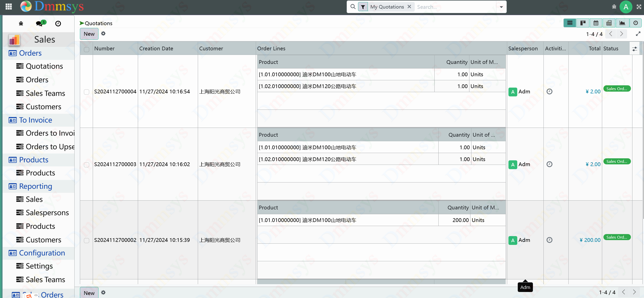Go to next page at bottom
The height and width of the screenshot is (298, 644).
point(634,292)
